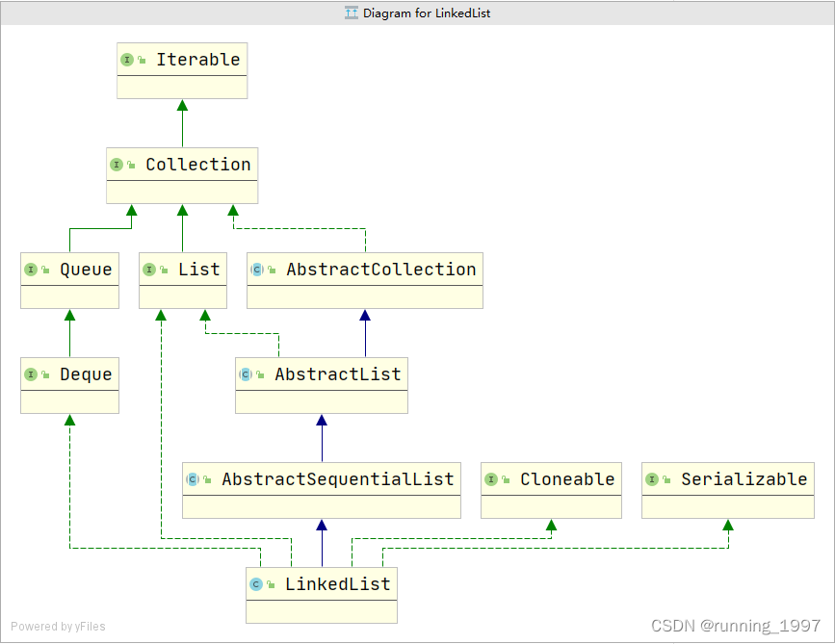Click the public visibility icon on AbstractCollection
This screenshot has height=644, width=835.
[272, 270]
